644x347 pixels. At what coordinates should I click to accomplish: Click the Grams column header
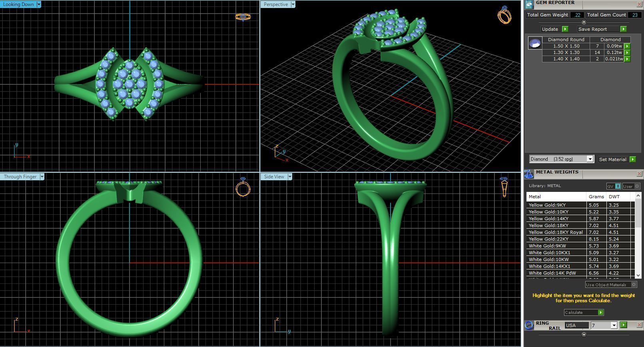tap(596, 197)
